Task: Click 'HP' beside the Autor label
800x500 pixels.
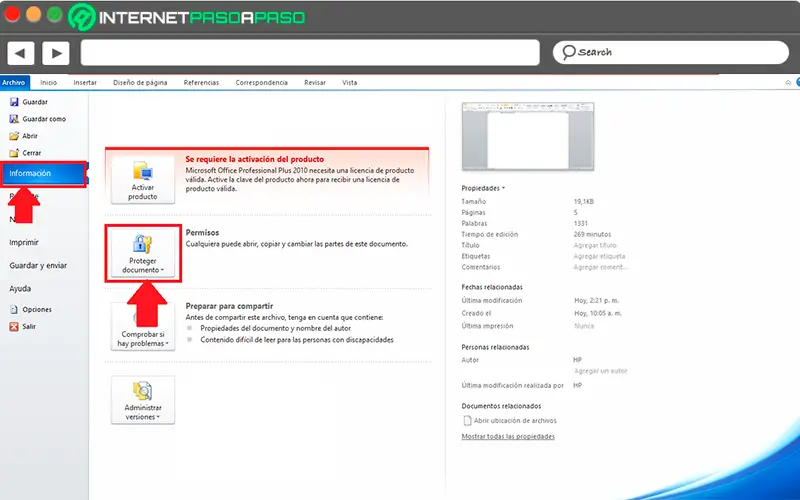Action: tap(578, 360)
